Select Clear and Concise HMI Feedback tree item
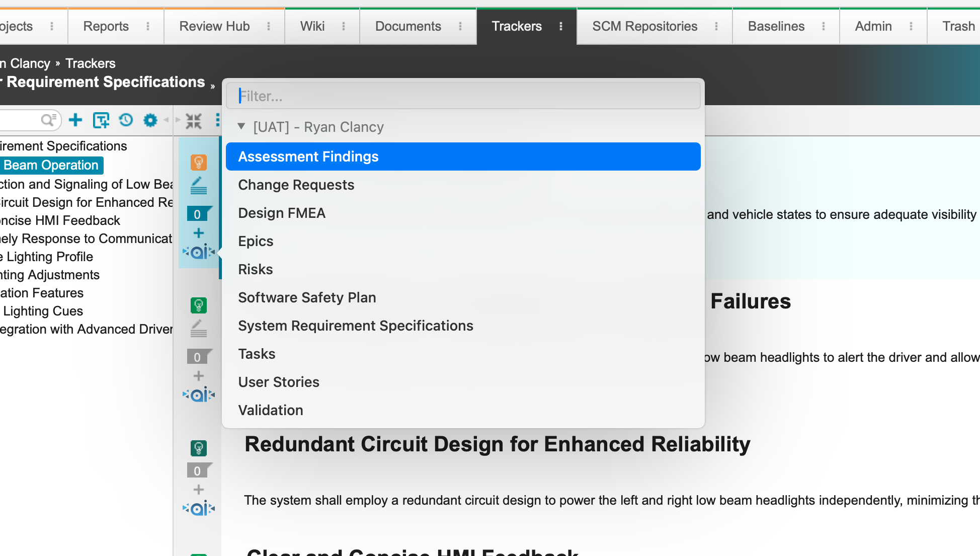This screenshot has height=556, width=980. tap(60, 220)
